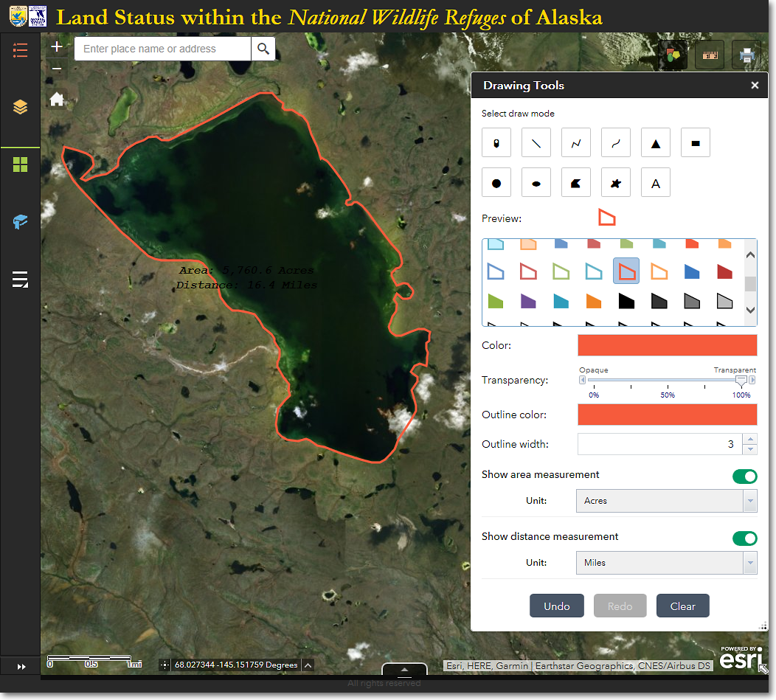
Task: Turn off Show distance measurement toggle
Action: (x=744, y=538)
